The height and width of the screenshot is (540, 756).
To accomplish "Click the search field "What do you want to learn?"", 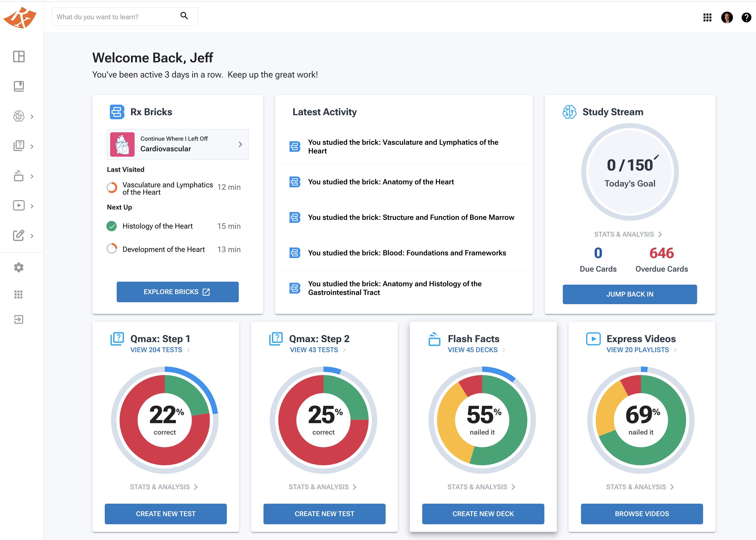I will pos(125,17).
